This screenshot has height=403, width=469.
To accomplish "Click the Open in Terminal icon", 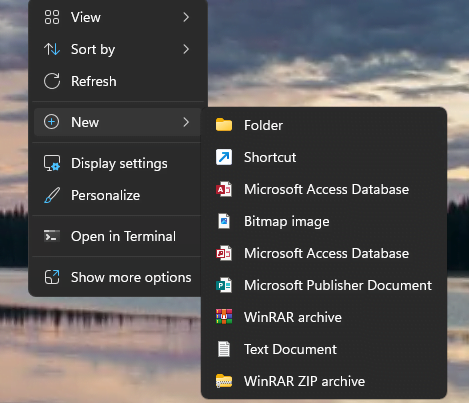I will (52, 236).
